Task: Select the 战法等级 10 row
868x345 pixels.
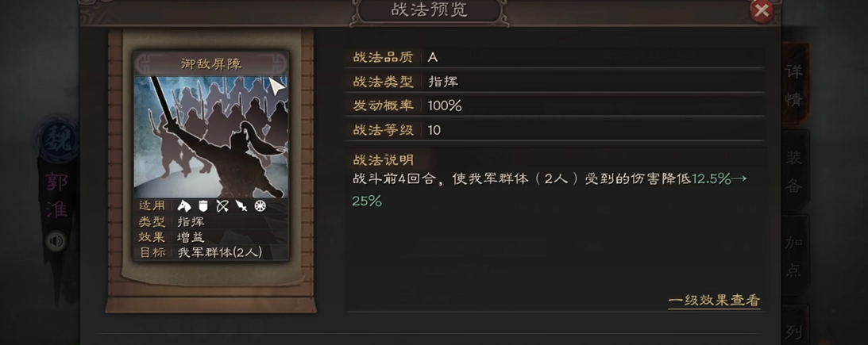Action: [x=554, y=130]
